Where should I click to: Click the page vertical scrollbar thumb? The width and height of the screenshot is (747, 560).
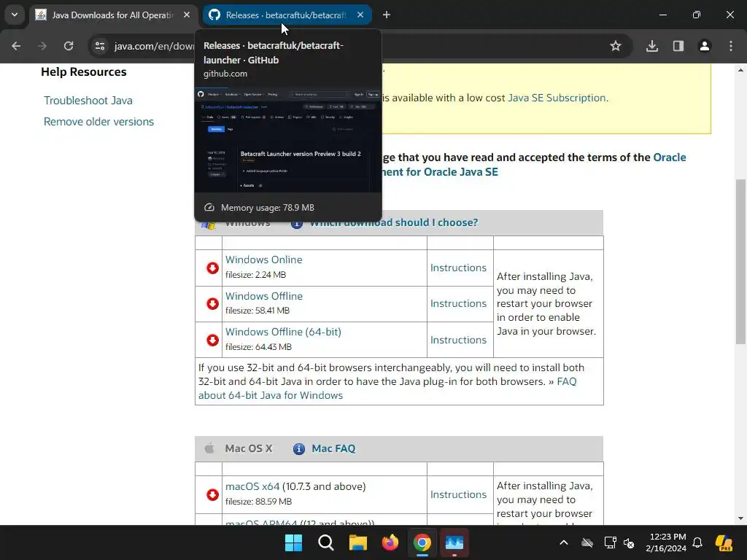740,261
